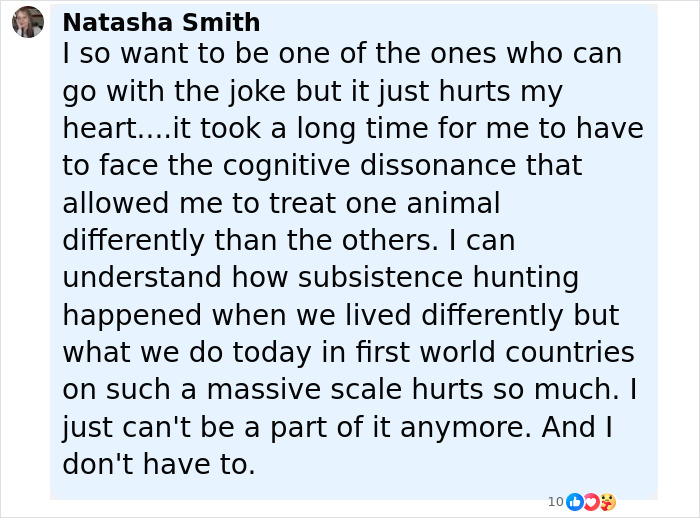Open the Natasha Smith profile name link
The image size is (700, 518).
[x=161, y=22]
